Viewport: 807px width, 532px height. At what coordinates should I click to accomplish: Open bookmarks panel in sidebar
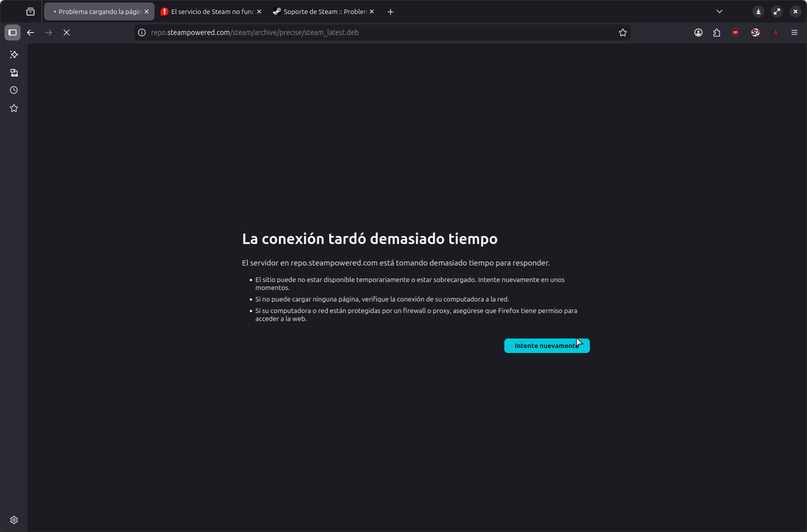point(14,108)
